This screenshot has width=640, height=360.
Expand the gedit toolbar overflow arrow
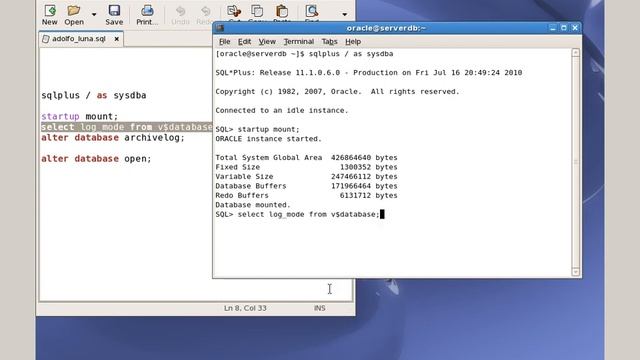point(344,14)
